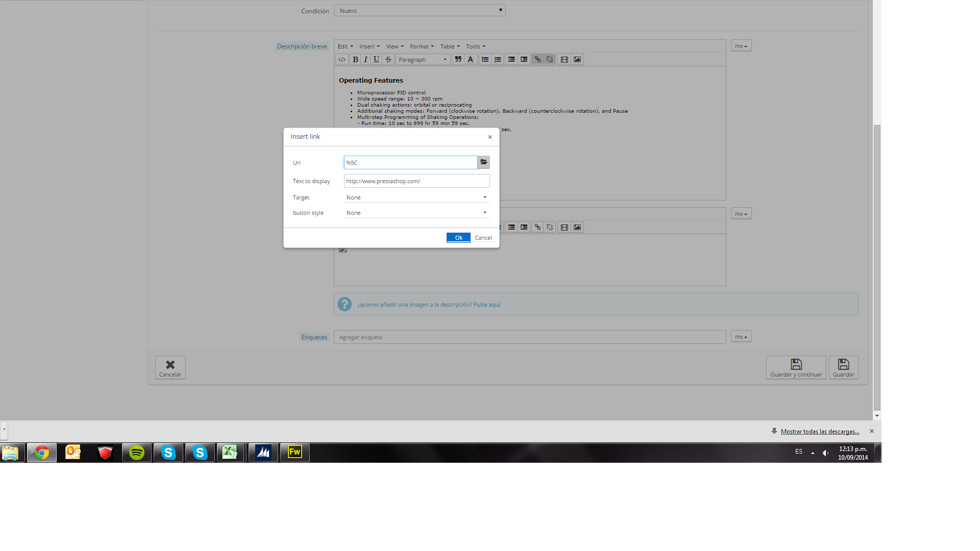Apply strikethrough formatting
The width and height of the screenshot is (980, 551).
coord(388,60)
